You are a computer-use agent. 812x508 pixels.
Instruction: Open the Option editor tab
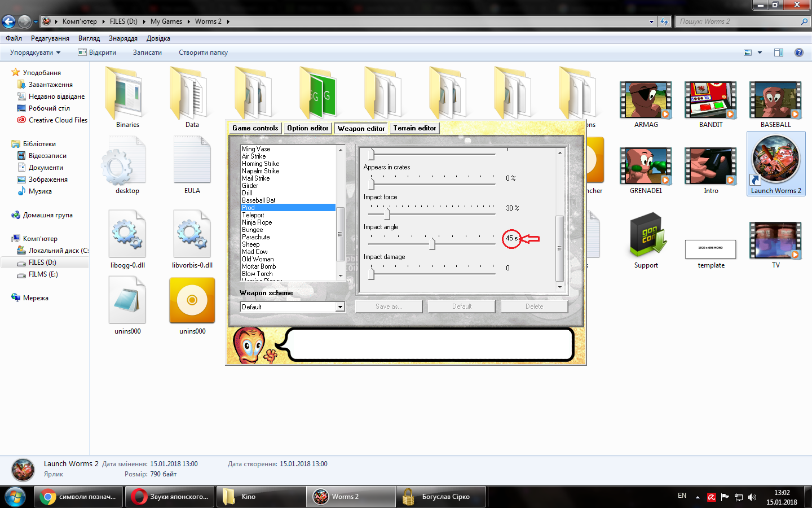pyautogui.click(x=307, y=128)
